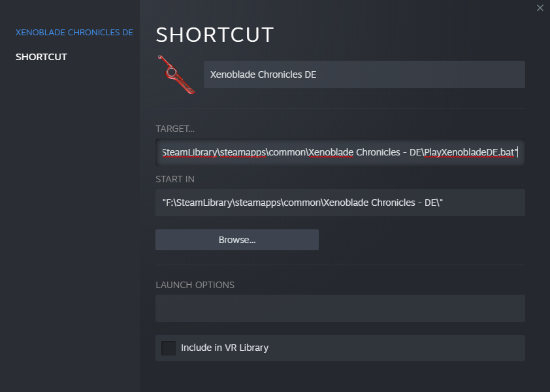The height and width of the screenshot is (392, 550).
Task: Click the red Monado sword shortcut icon
Action: [x=176, y=74]
